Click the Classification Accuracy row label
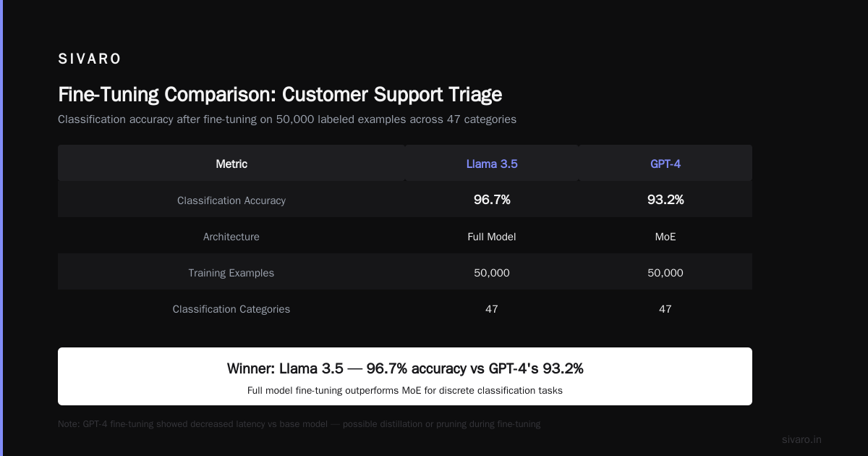The image size is (868, 456). pyautogui.click(x=231, y=200)
